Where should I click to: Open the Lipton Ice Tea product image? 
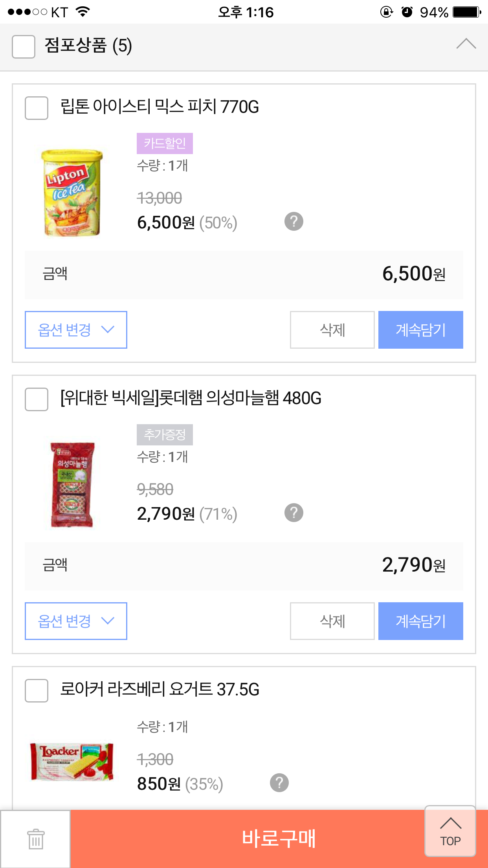tap(72, 193)
